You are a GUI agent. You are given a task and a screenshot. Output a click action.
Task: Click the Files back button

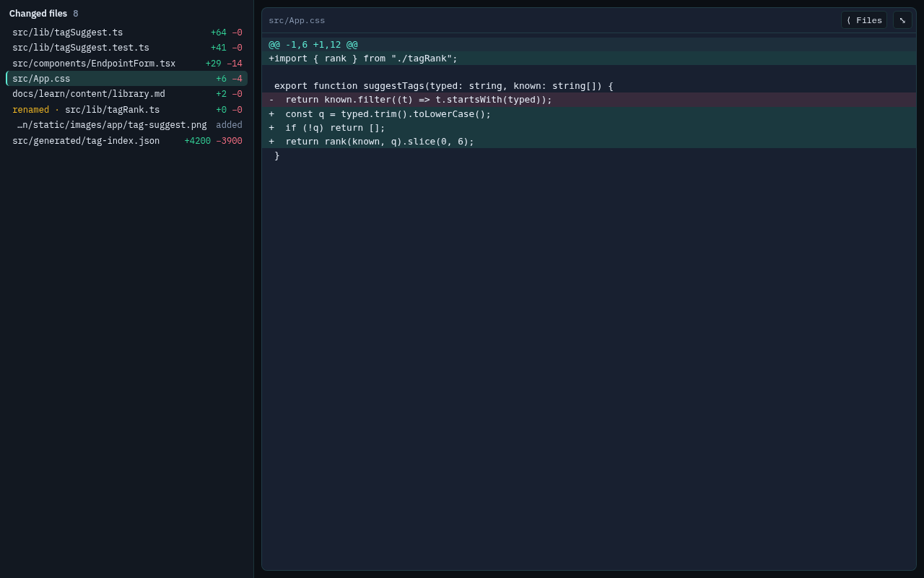tap(864, 20)
